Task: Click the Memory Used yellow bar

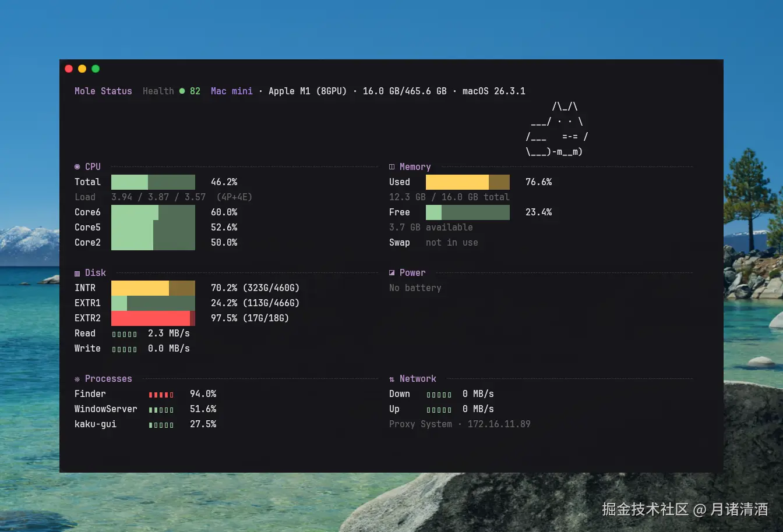Action: 468,182
